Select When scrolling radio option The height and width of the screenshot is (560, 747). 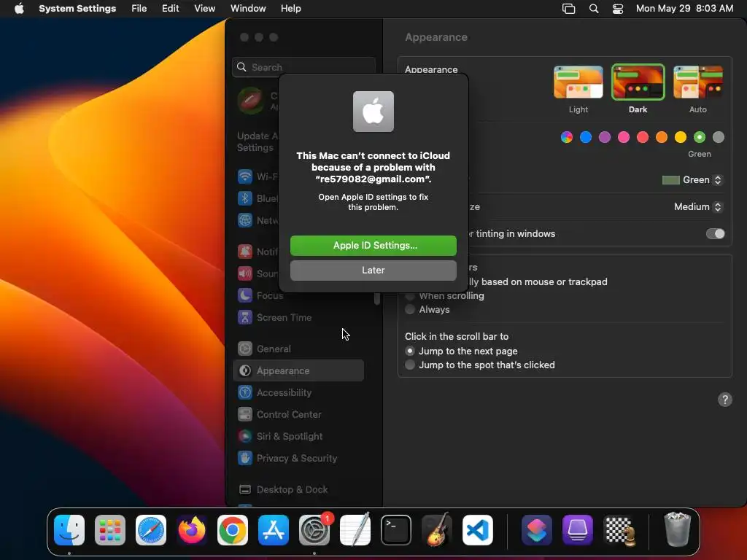[x=410, y=296]
